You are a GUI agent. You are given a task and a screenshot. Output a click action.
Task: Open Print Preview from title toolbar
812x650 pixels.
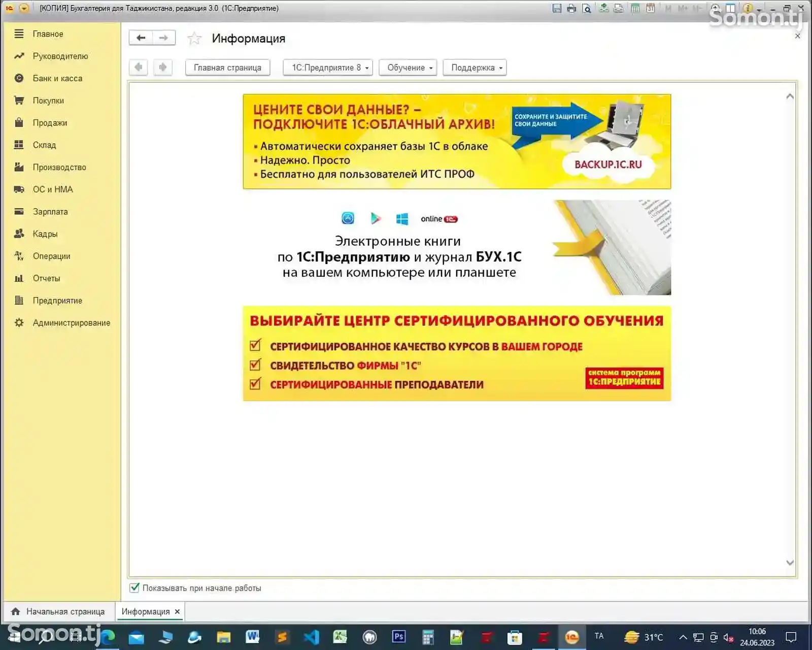pyautogui.click(x=587, y=8)
